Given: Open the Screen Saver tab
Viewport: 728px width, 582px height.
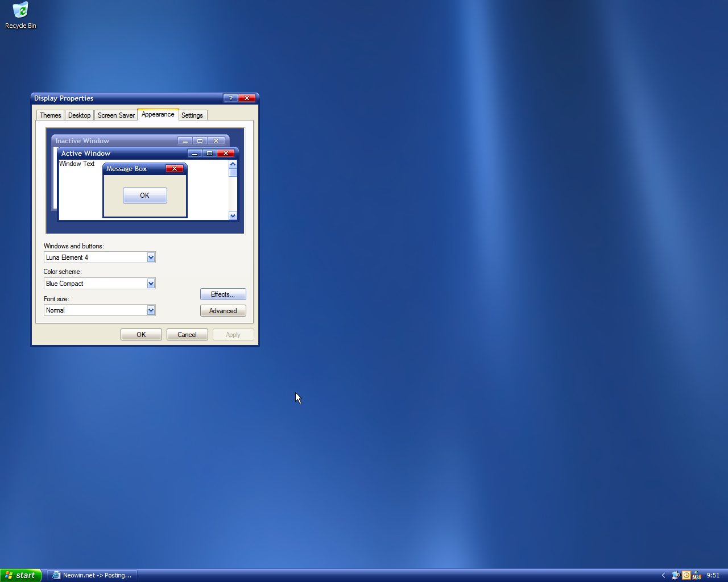Looking at the screenshot, I should coord(115,115).
